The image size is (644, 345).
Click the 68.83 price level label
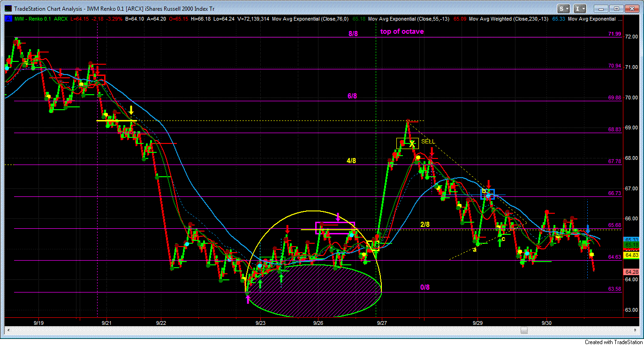coord(614,129)
